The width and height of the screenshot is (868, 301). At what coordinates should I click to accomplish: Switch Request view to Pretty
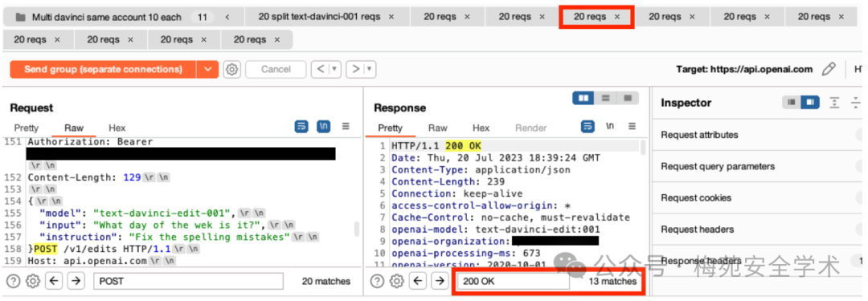coord(26,128)
